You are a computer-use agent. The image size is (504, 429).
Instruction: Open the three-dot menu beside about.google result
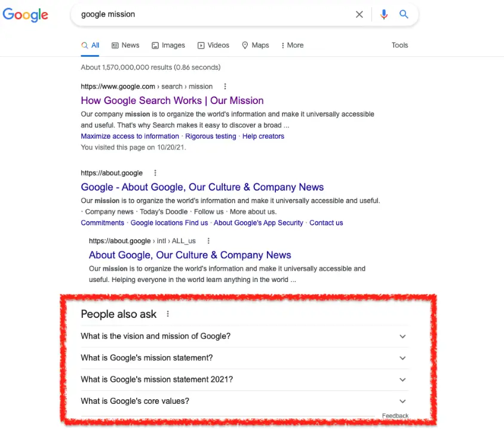click(155, 173)
